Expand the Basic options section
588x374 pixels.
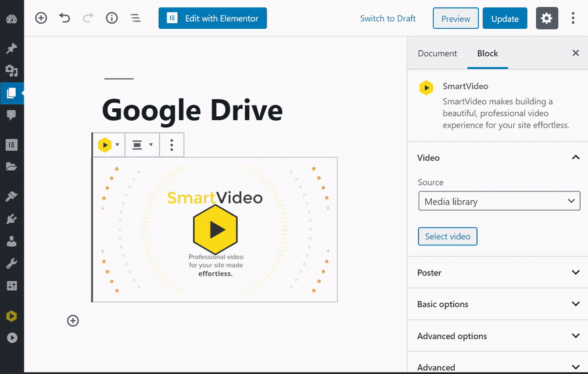point(497,304)
